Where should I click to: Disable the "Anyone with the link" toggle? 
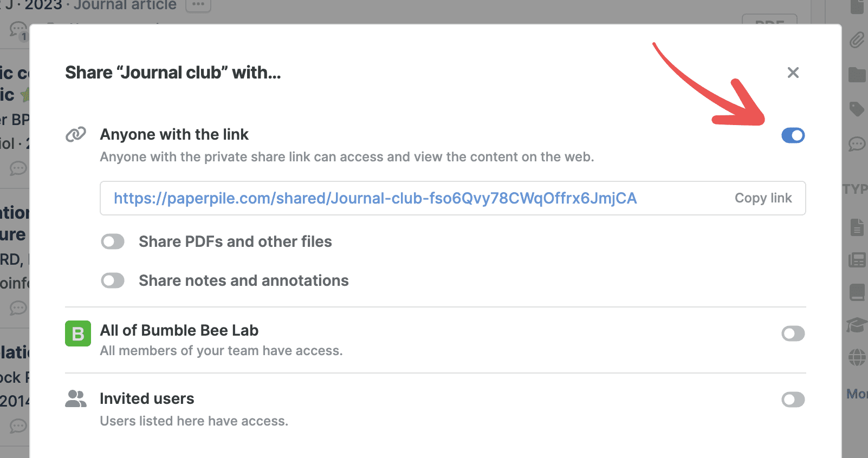793,135
